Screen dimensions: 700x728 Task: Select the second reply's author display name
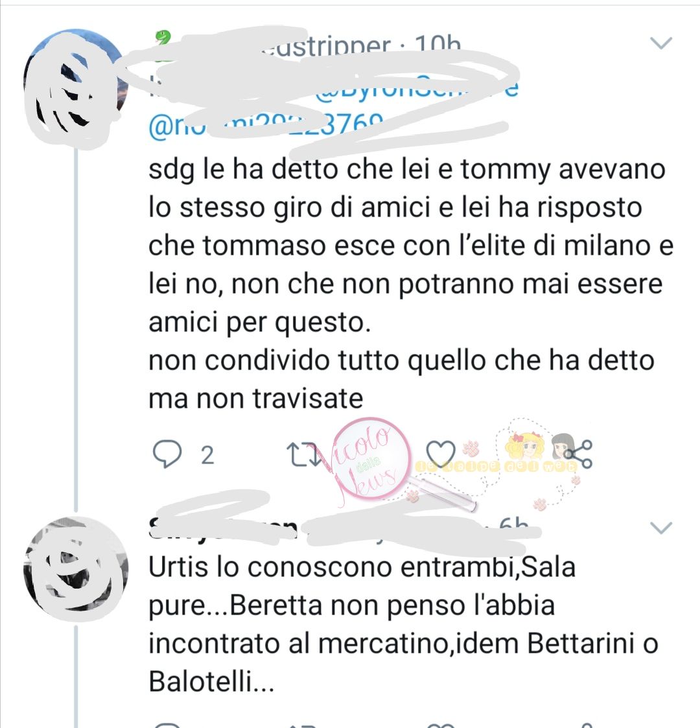click(x=223, y=528)
